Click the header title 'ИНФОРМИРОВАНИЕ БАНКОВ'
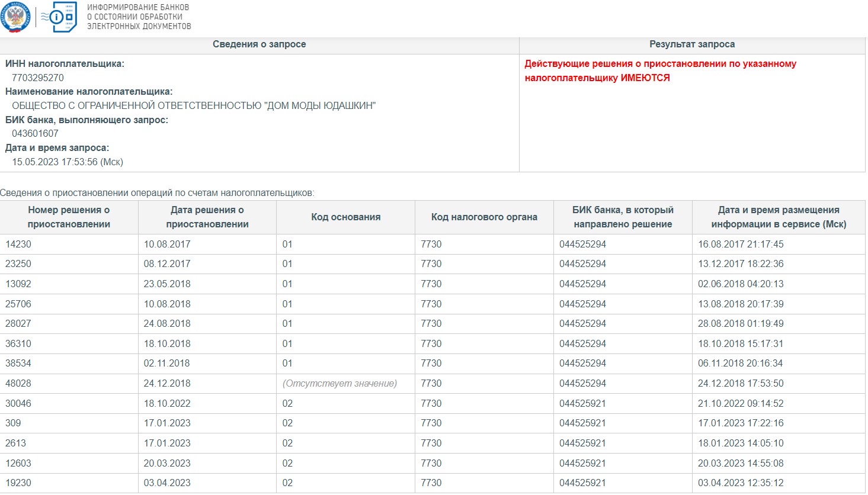 click(x=138, y=7)
